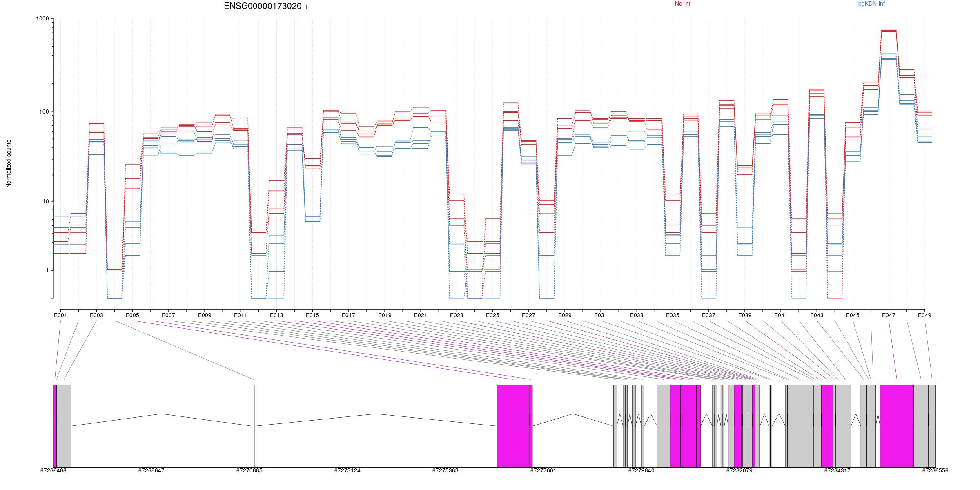Click exon label E015

312,315
